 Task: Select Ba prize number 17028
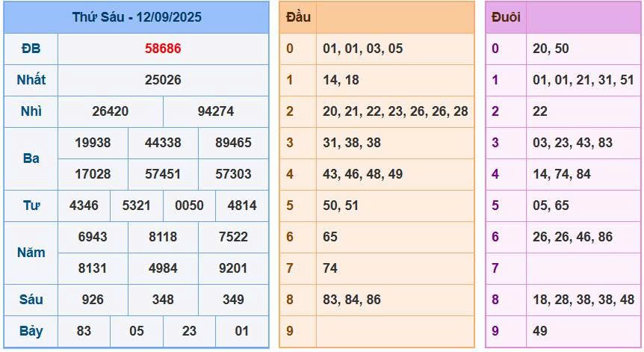point(93,174)
